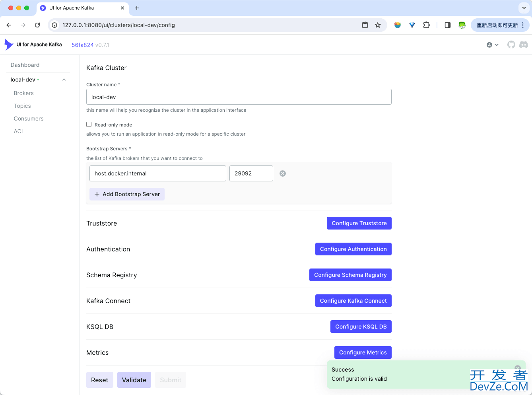Click Configure Kafka Connect
The image size is (532, 395).
[x=353, y=301]
